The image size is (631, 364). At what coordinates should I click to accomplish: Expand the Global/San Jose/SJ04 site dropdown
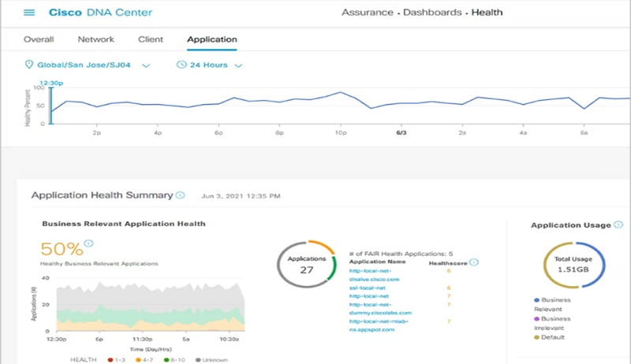pos(146,65)
